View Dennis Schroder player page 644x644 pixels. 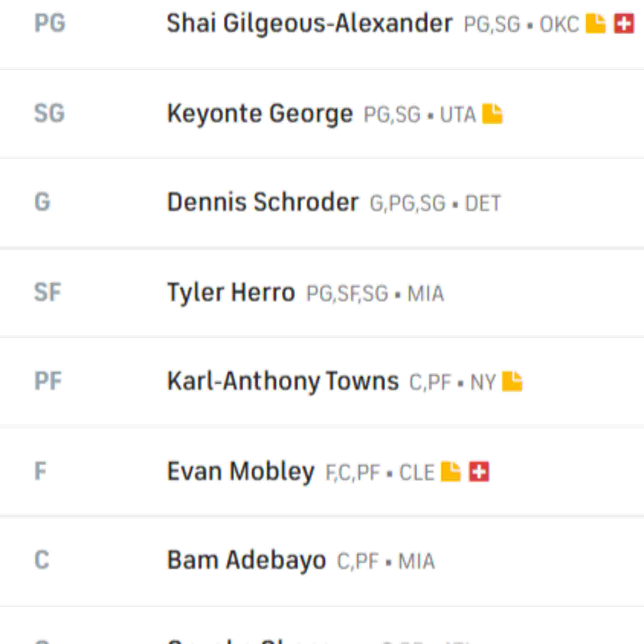coord(263,202)
